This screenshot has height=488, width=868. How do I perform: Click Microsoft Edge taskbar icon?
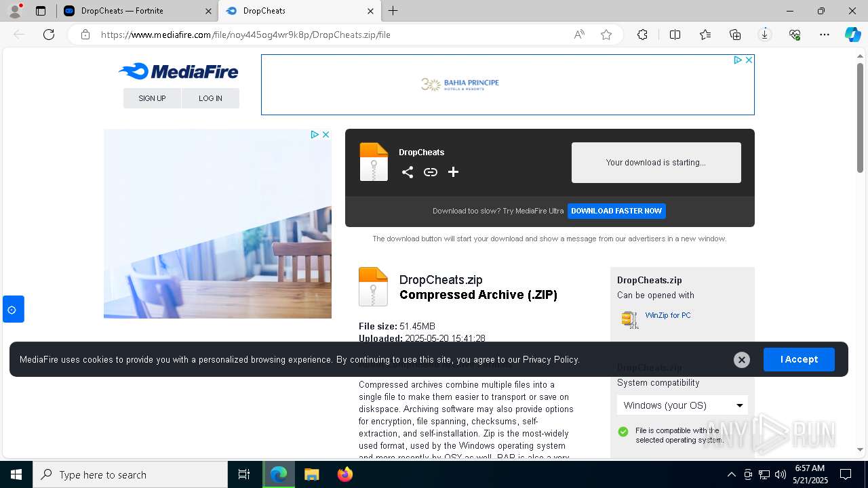[279, 474]
